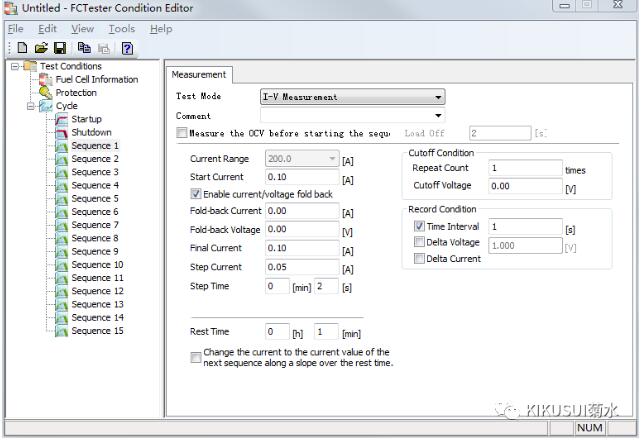Click the Save floppy disk icon

click(60, 48)
